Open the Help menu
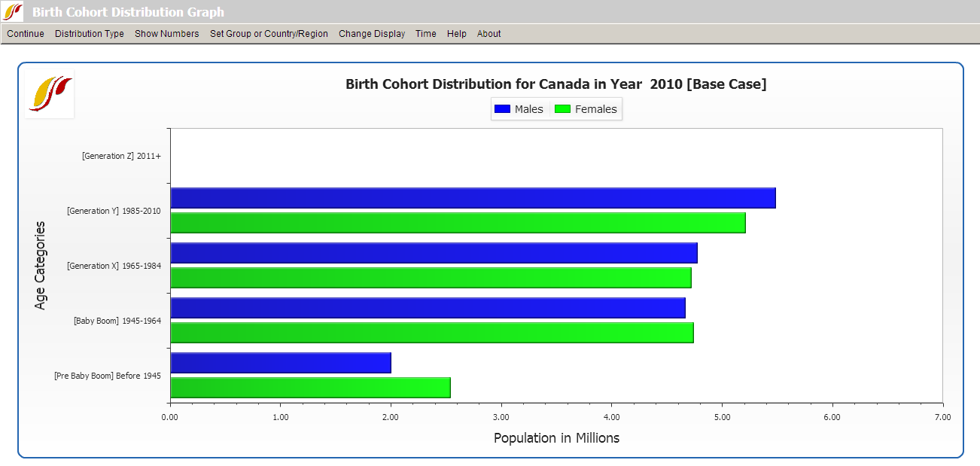 click(456, 33)
